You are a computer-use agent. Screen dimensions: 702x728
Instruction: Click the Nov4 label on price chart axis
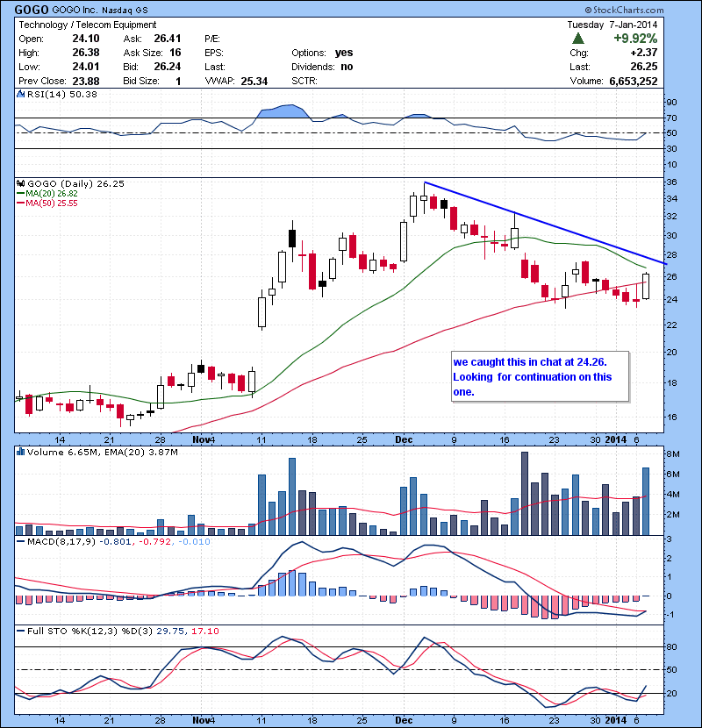coord(204,439)
